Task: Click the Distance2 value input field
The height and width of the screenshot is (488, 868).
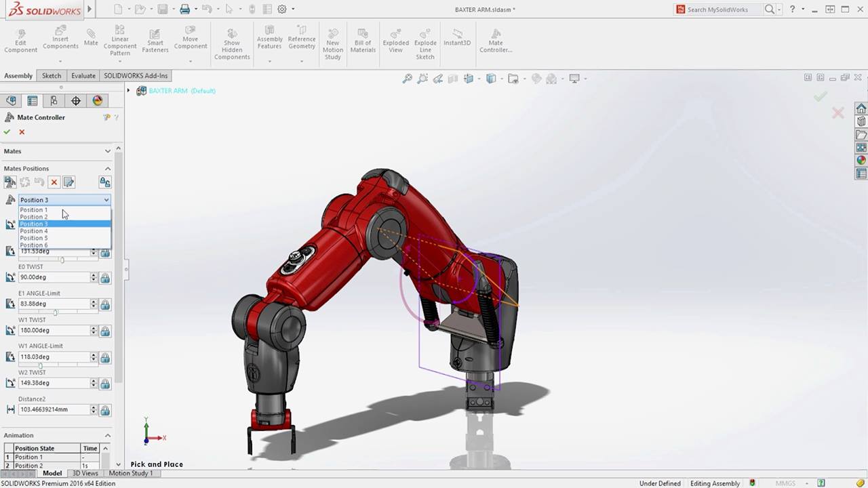Action: pyautogui.click(x=54, y=410)
